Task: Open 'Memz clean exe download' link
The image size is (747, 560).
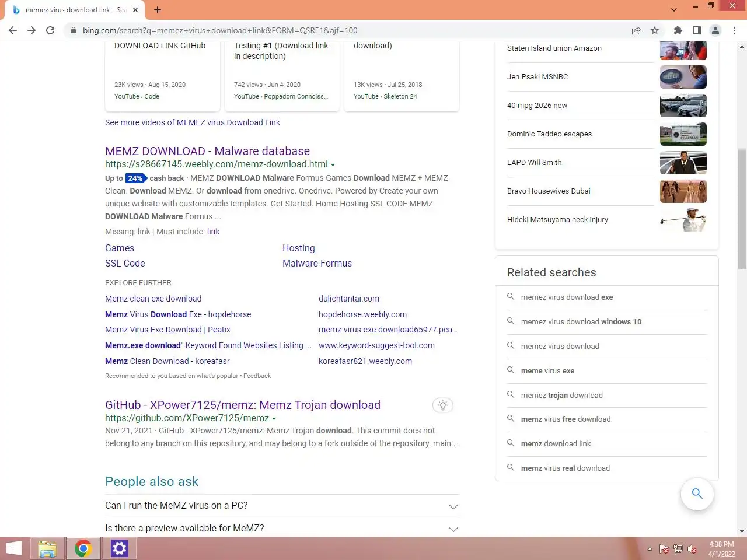Action: (x=153, y=299)
